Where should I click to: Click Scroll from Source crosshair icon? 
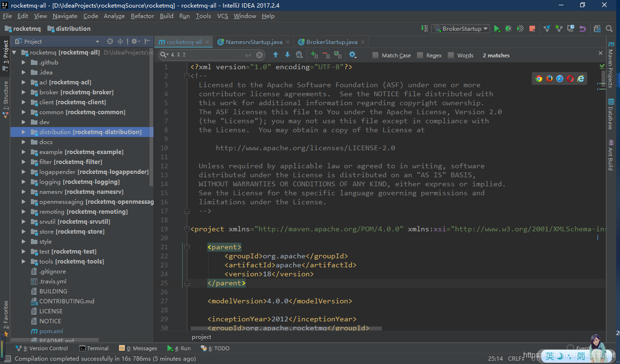click(x=110, y=42)
